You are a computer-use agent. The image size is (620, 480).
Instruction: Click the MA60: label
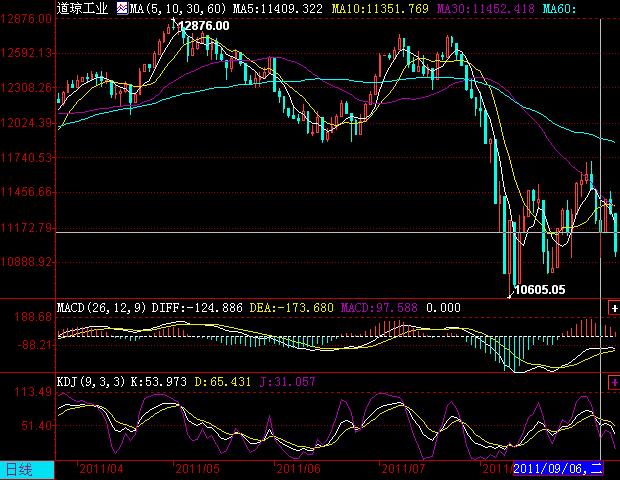click(x=560, y=8)
